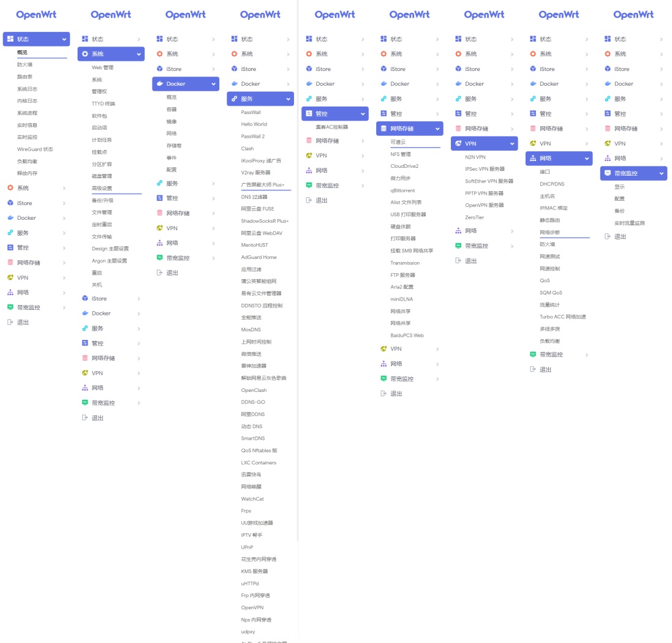Go to Turbo ACC 网络加速 page
The image size is (672, 643).
tap(562, 317)
